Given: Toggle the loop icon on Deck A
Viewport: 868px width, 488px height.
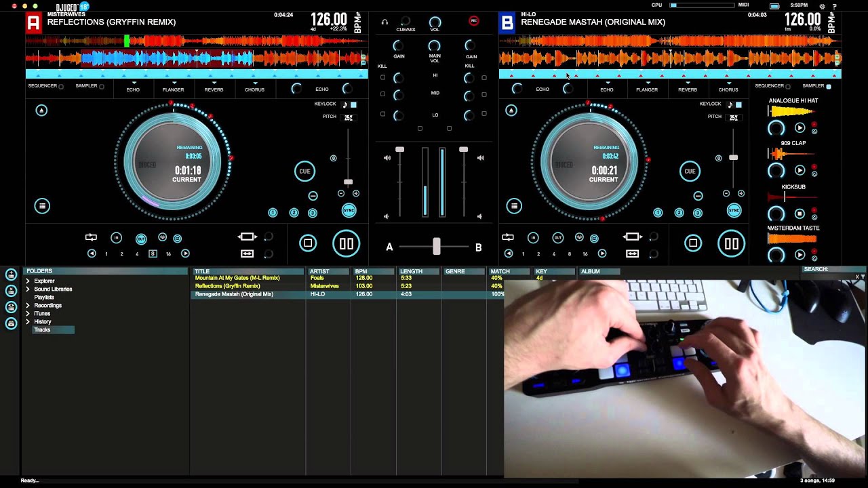Looking at the screenshot, I should click(91, 237).
